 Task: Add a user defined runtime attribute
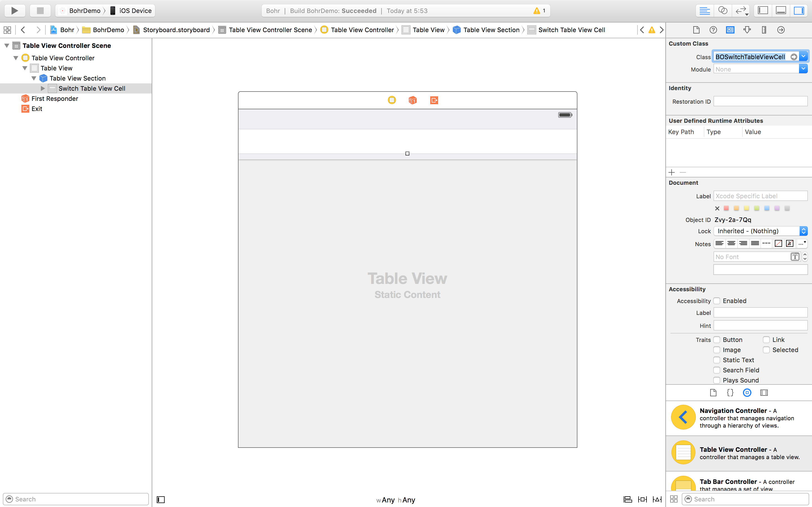[671, 172]
